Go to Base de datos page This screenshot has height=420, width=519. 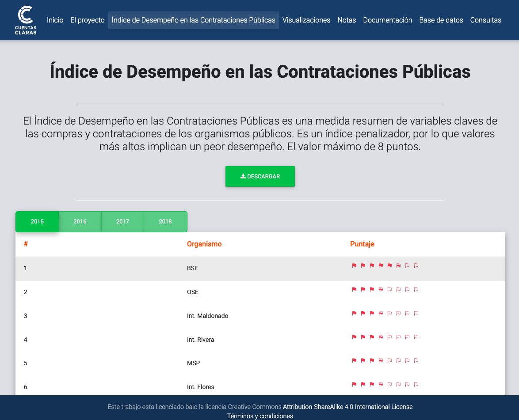point(441,20)
